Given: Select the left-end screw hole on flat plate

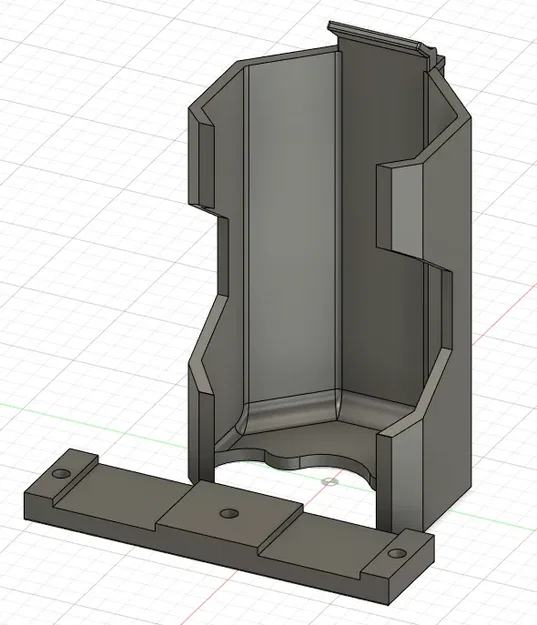Looking at the screenshot, I should coord(62,474).
